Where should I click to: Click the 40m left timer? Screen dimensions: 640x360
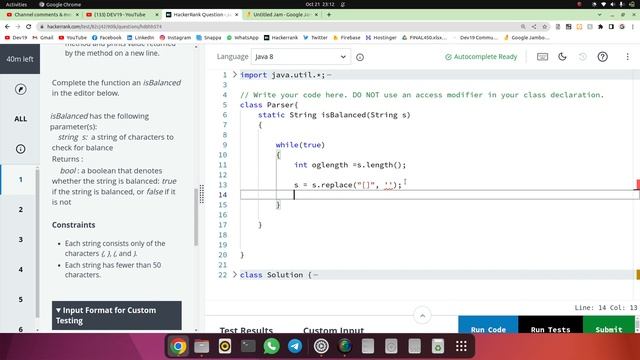point(20,59)
